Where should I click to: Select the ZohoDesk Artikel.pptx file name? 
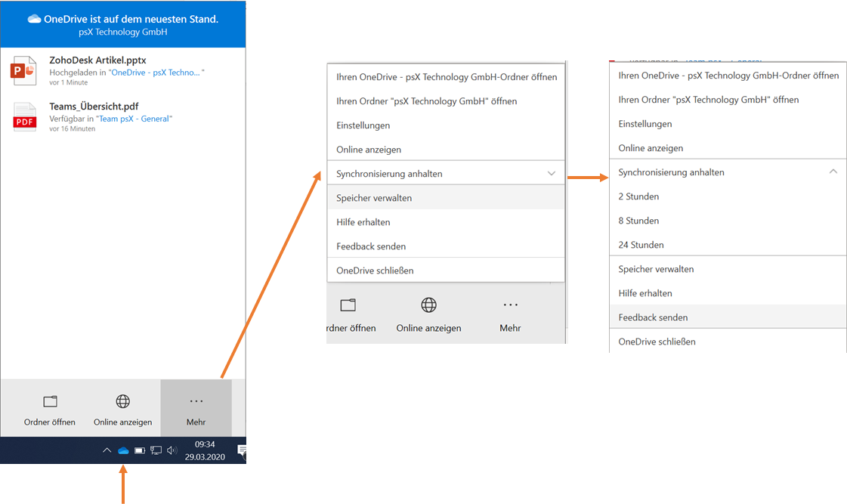point(97,60)
